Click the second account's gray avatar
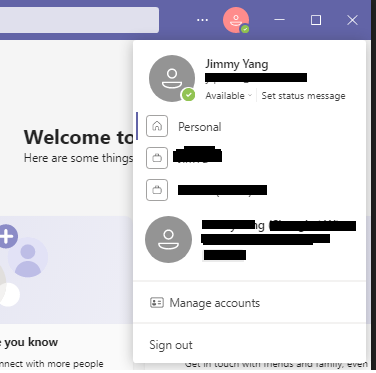 click(x=168, y=239)
